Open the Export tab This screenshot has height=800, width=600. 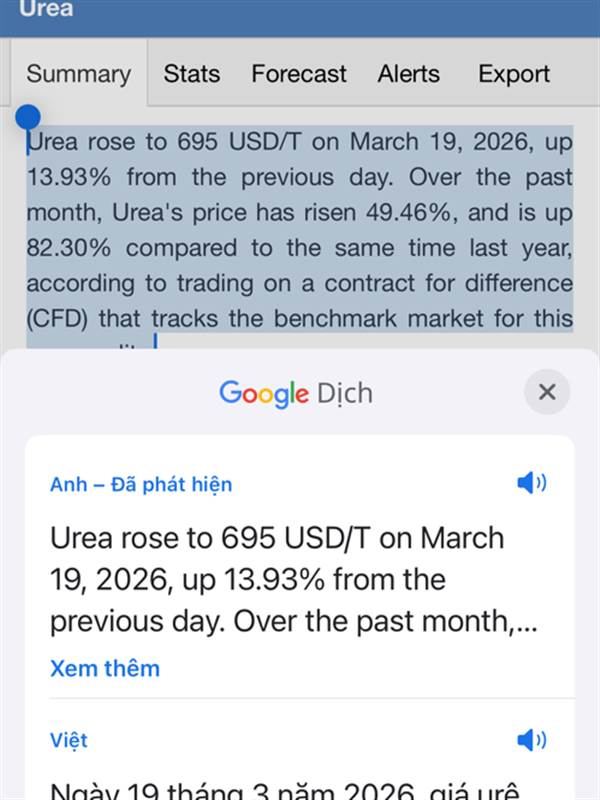click(514, 73)
